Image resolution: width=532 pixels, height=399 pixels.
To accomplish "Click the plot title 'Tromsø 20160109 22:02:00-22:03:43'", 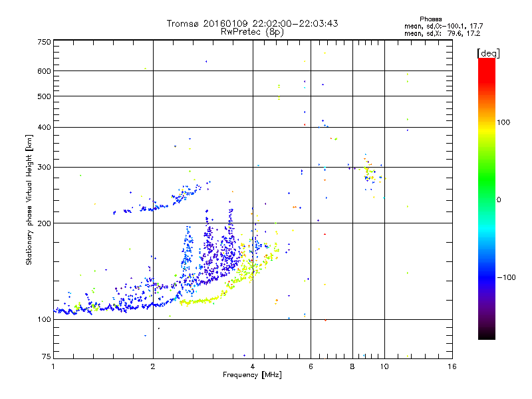I will pyautogui.click(x=252, y=23).
